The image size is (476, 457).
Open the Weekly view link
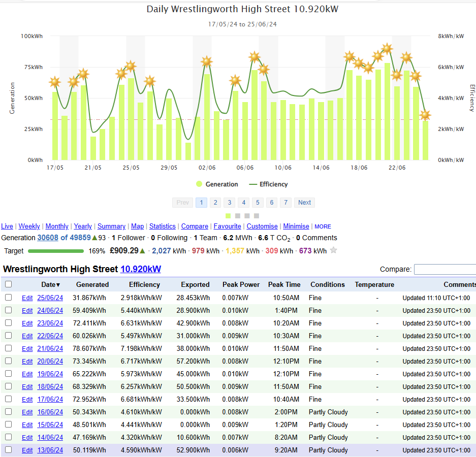point(29,226)
